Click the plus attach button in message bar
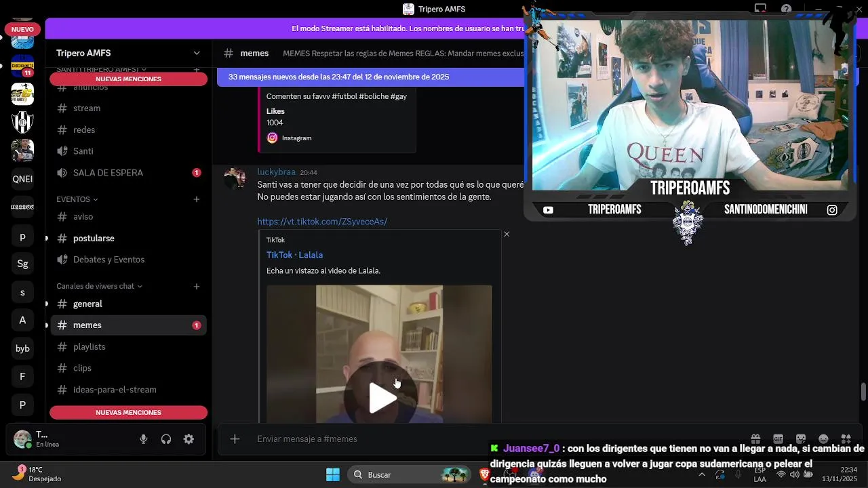The height and width of the screenshot is (488, 868). 235,439
